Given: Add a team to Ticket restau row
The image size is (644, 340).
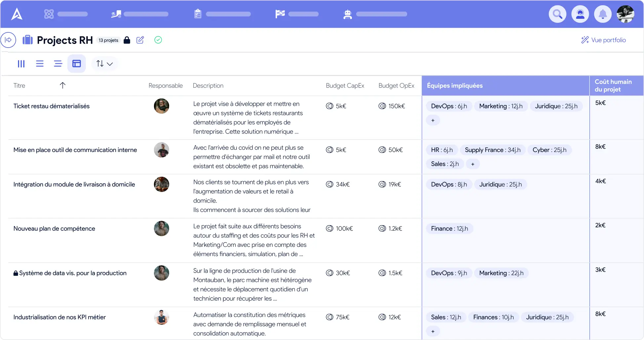Looking at the screenshot, I should click(433, 120).
